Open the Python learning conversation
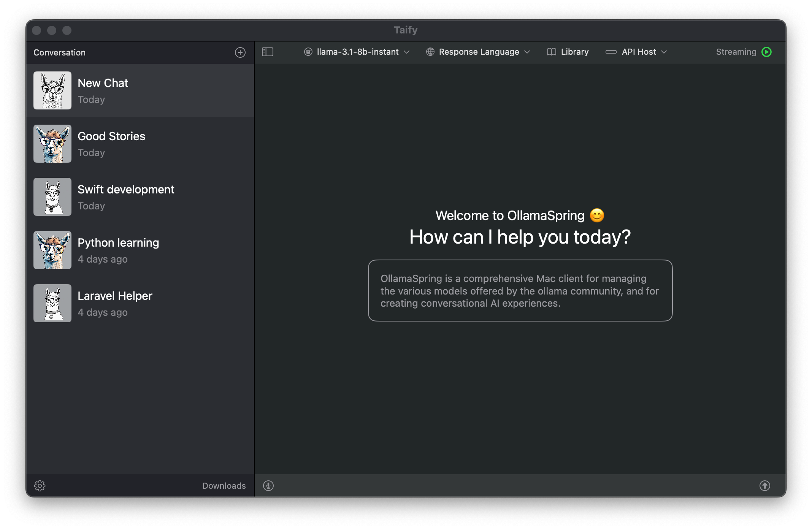The width and height of the screenshot is (812, 529). (140, 250)
